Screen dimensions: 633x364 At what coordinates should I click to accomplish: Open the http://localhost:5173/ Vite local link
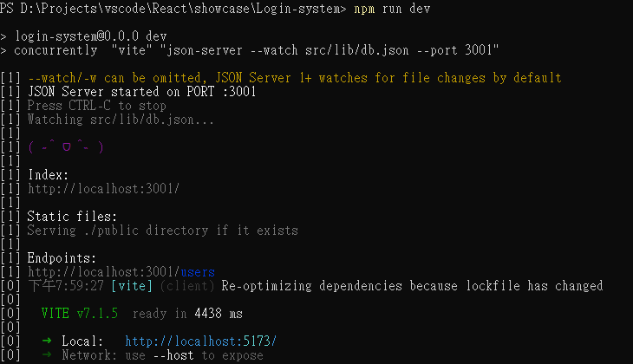point(200,341)
